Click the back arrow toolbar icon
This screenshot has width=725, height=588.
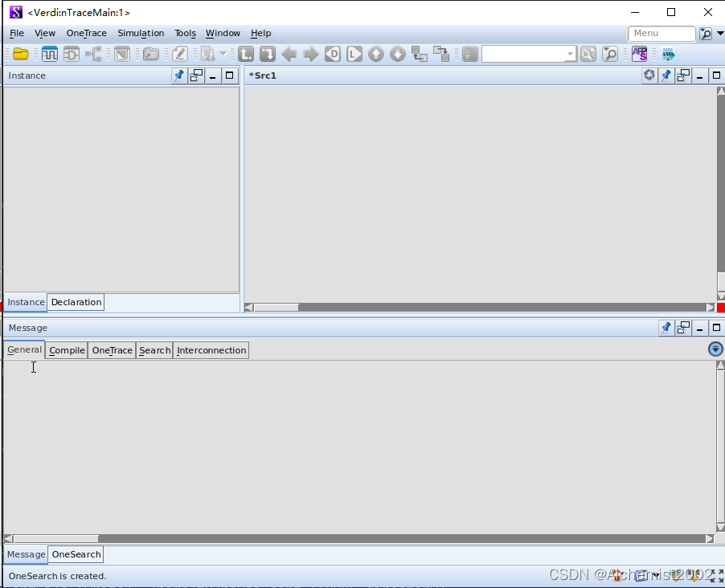[x=289, y=54]
